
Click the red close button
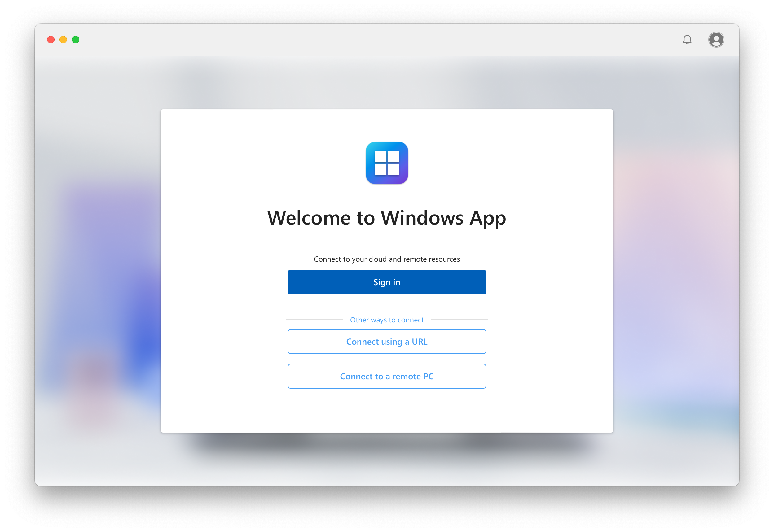pos(48,40)
